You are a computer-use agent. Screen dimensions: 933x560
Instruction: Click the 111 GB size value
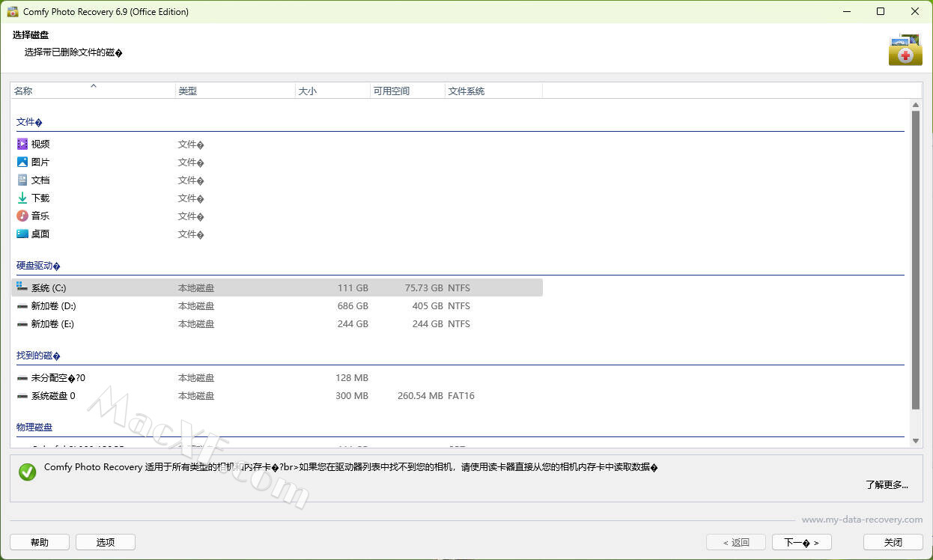[x=353, y=287]
